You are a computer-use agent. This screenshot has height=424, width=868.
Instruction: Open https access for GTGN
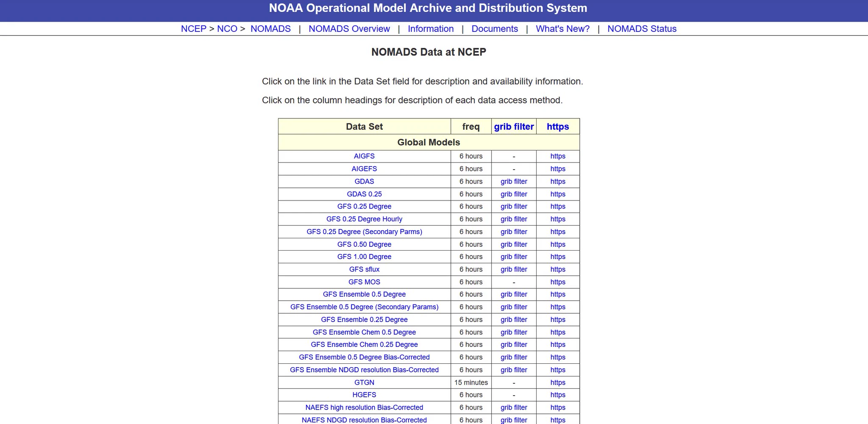pos(558,382)
